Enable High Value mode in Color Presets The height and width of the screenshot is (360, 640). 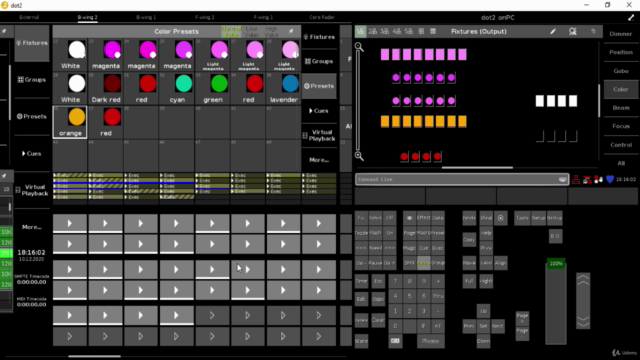coord(271,31)
